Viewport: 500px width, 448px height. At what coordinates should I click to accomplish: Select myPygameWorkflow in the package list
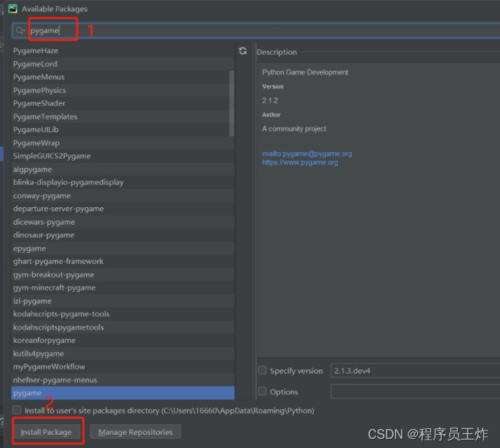point(123,367)
